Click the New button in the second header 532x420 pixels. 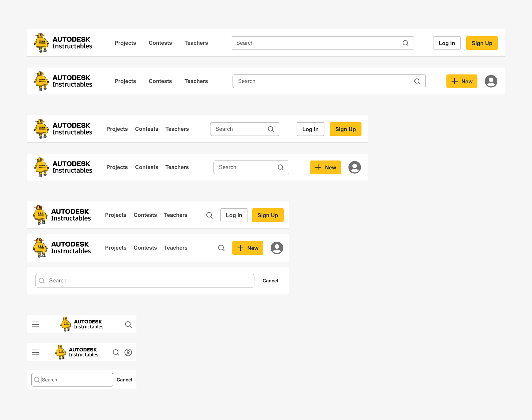click(462, 81)
